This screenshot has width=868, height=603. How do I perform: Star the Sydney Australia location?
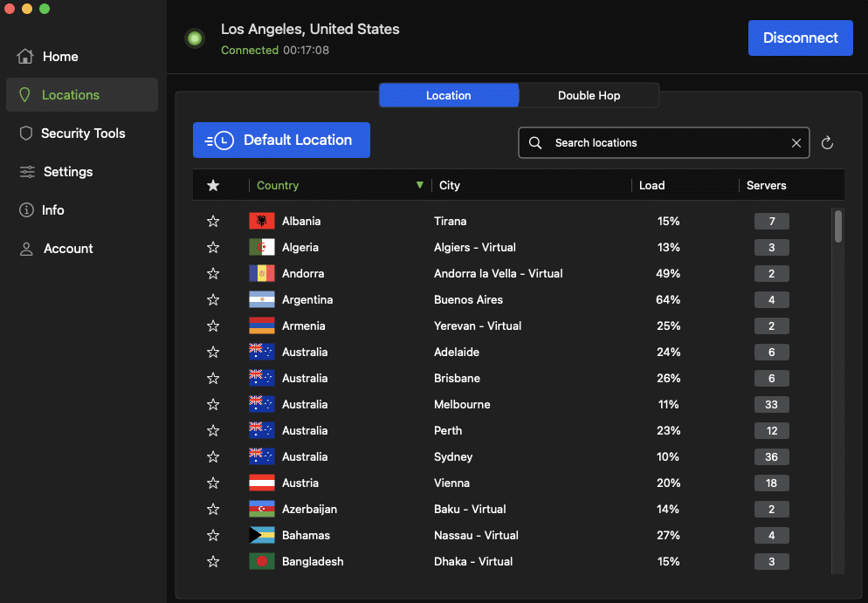[213, 456]
